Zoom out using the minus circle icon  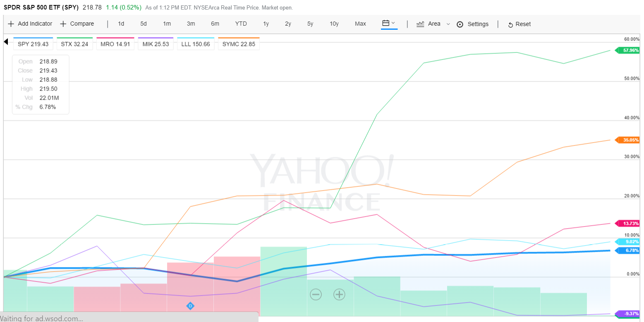point(316,294)
